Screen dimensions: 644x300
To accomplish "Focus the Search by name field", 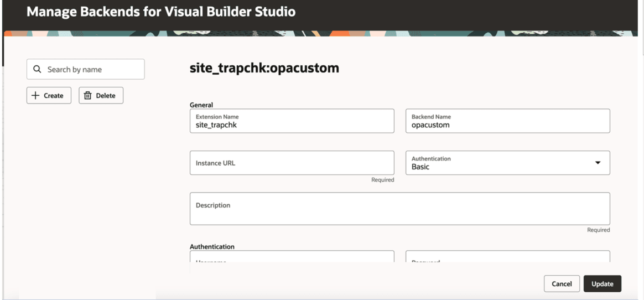I will click(x=85, y=69).
